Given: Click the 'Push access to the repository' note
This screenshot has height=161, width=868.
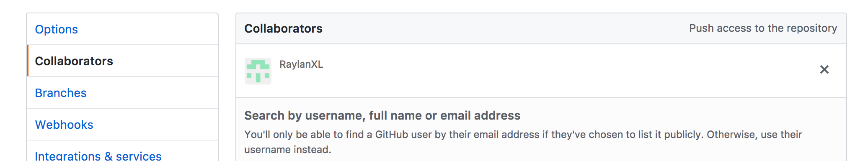Looking at the screenshot, I should tap(763, 28).
